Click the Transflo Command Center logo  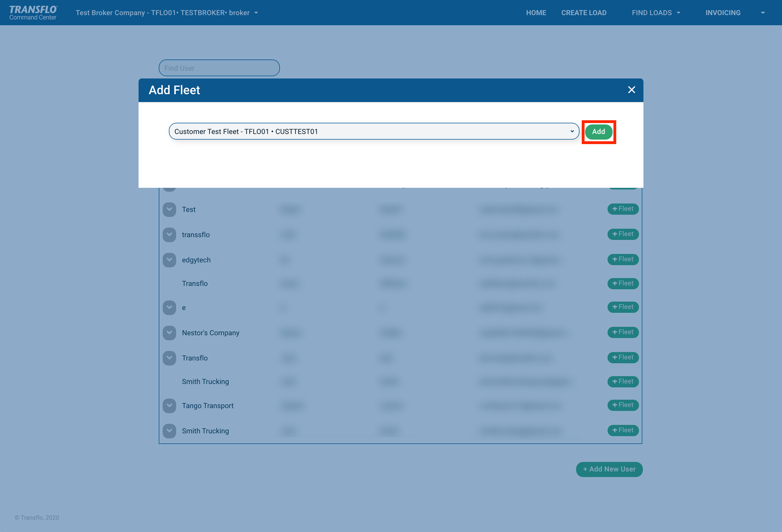33,13
